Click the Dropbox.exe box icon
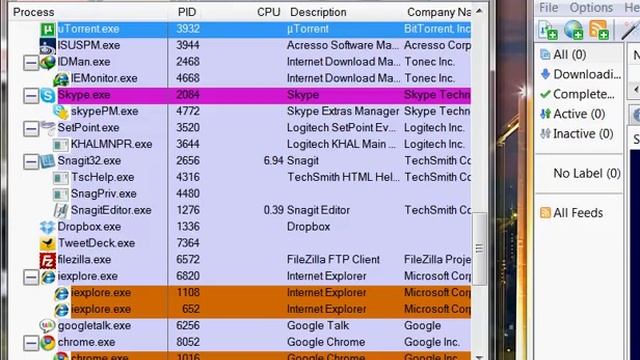Viewport: 640px width, 360px height. tap(48, 227)
